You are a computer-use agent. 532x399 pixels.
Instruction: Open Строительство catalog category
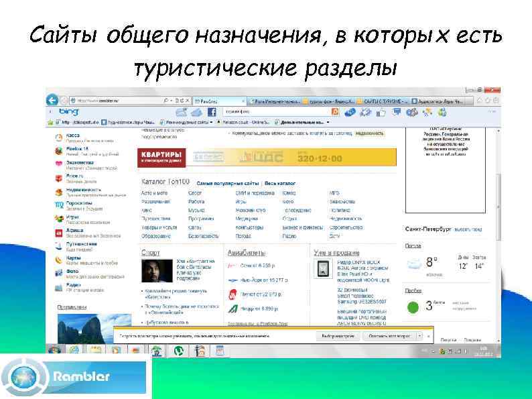(x=346, y=227)
